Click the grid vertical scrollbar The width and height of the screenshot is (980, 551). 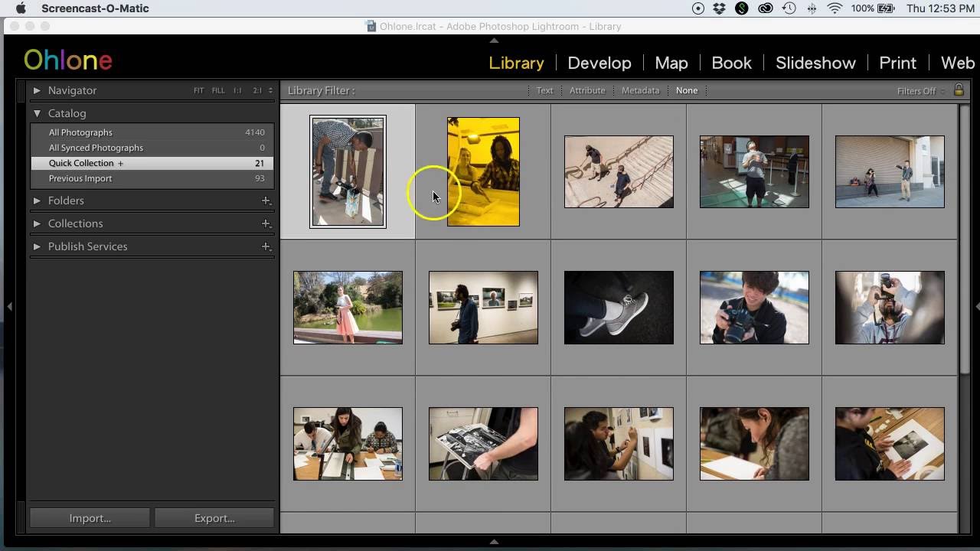coord(965,239)
